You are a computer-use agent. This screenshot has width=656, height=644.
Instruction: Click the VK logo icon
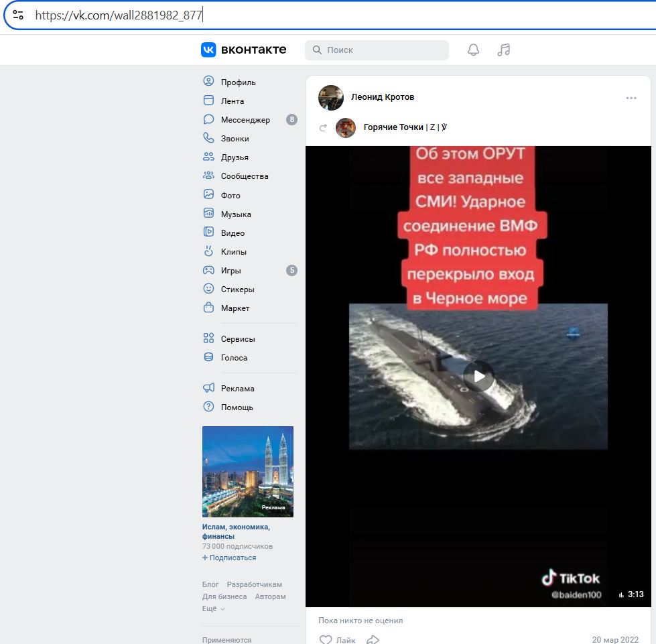[208, 50]
